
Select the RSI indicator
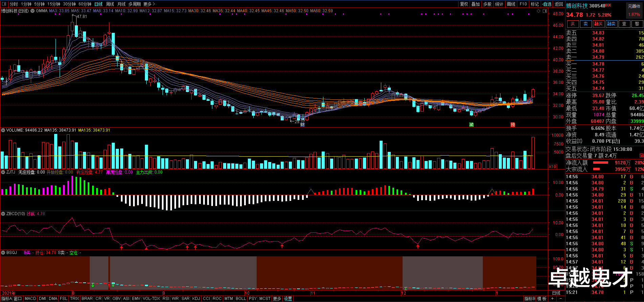point(166,299)
